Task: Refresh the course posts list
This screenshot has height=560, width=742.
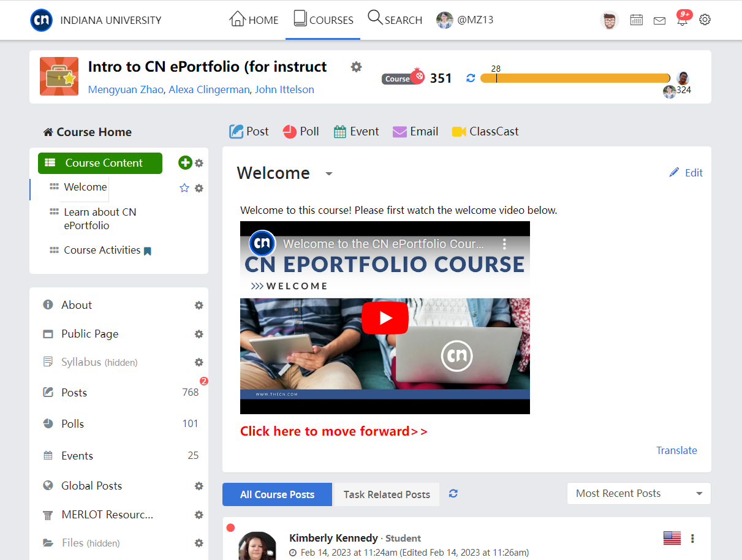Action: click(453, 494)
